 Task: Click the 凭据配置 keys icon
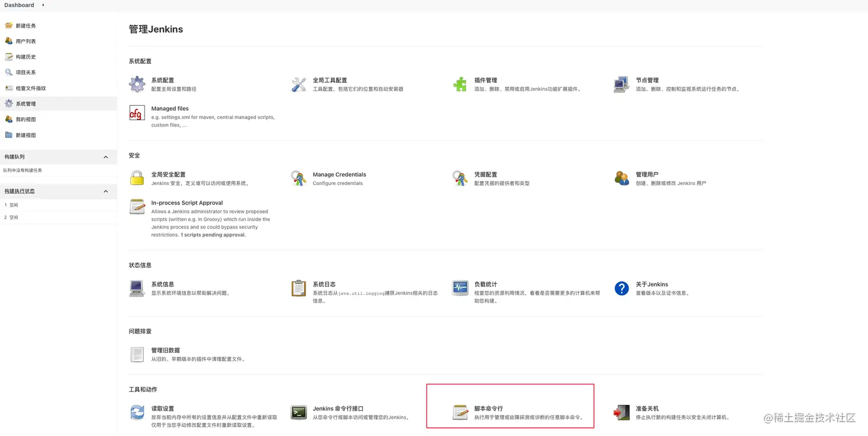(460, 179)
